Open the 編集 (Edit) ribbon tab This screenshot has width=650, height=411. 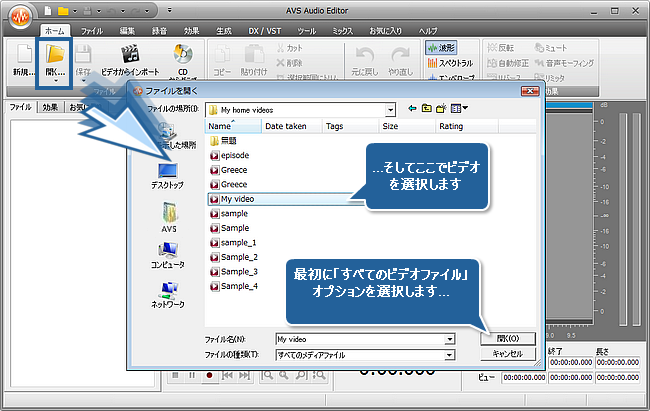tap(127, 32)
